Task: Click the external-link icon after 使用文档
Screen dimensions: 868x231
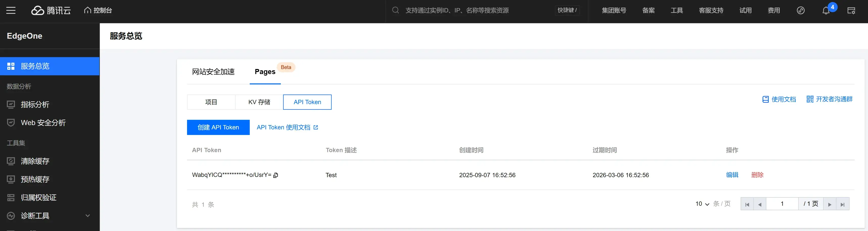Action: point(316,127)
